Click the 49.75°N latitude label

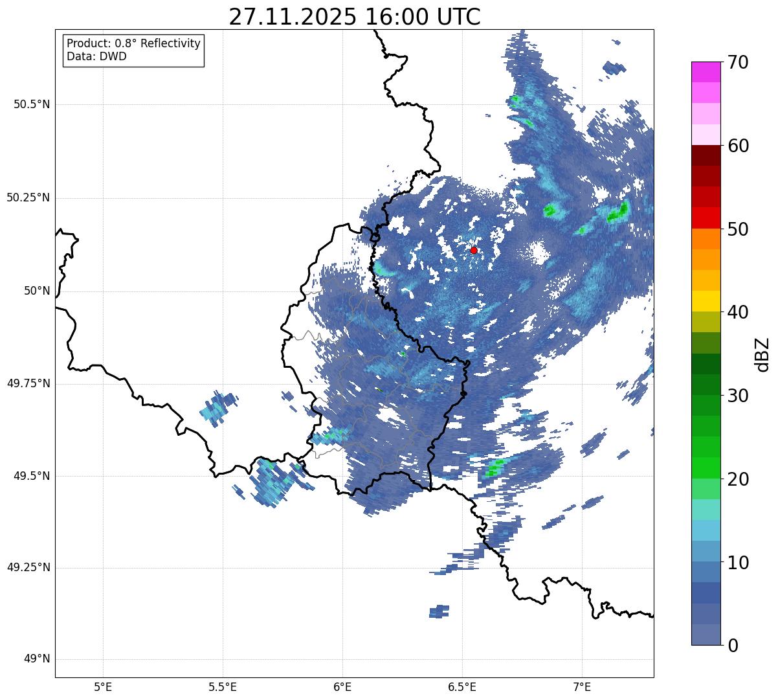point(28,383)
